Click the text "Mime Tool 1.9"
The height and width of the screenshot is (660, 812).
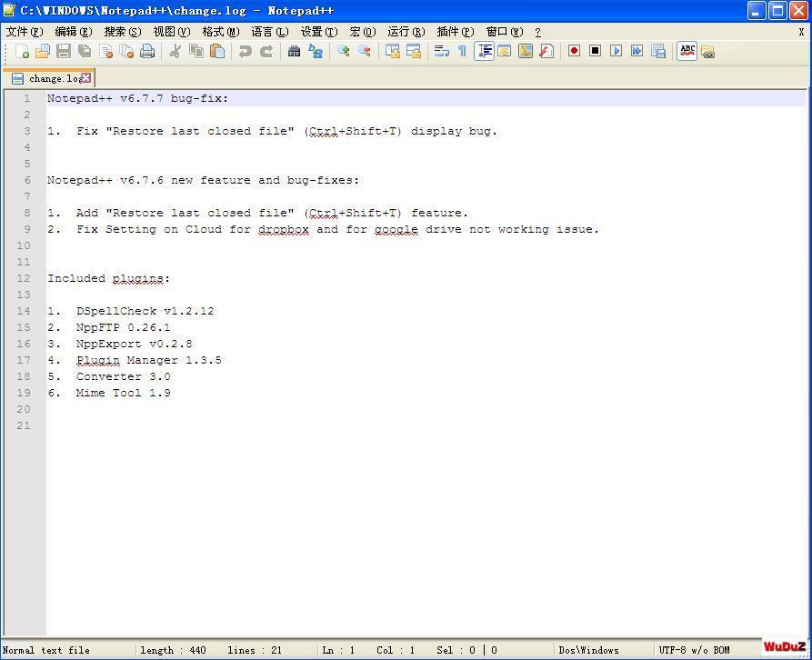coord(124,393)
